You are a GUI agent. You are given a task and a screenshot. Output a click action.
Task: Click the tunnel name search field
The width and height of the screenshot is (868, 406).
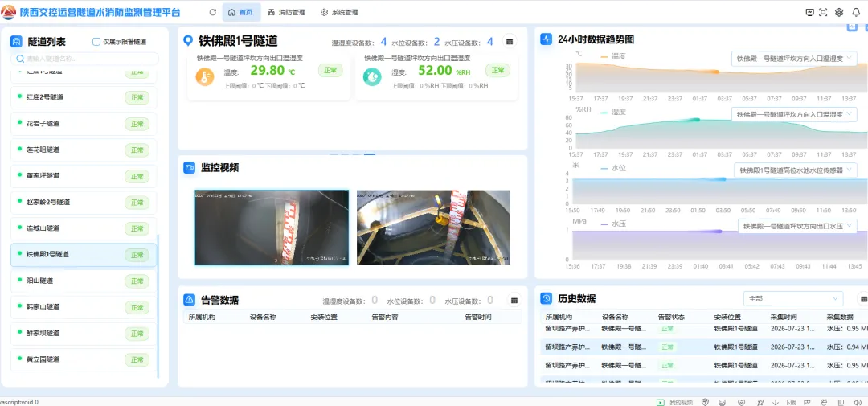84,59
